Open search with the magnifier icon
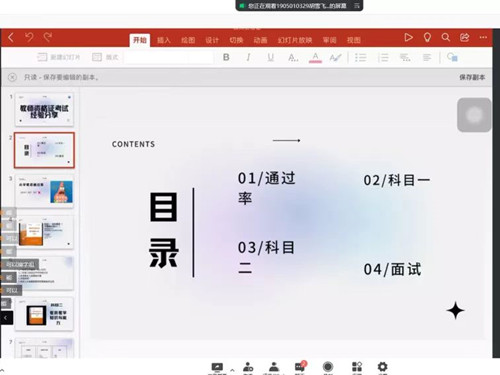 [446, 37]
